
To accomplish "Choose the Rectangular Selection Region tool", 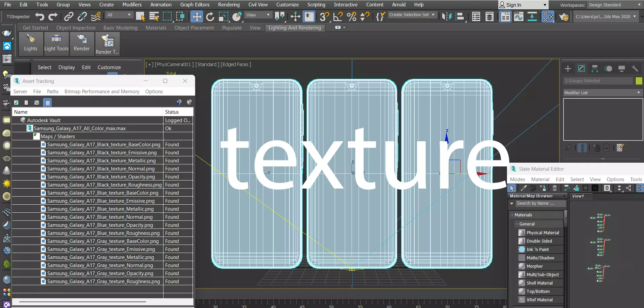I will coord(167,16).
